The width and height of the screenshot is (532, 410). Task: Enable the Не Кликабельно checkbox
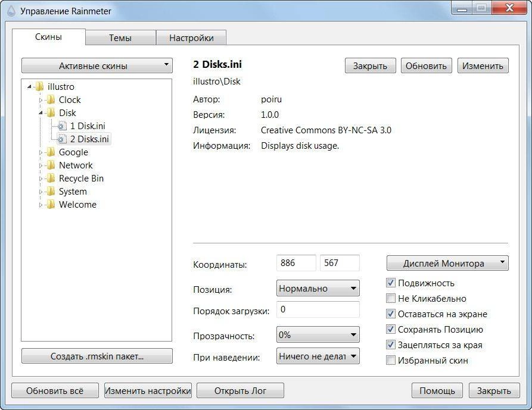coord(391,299)
